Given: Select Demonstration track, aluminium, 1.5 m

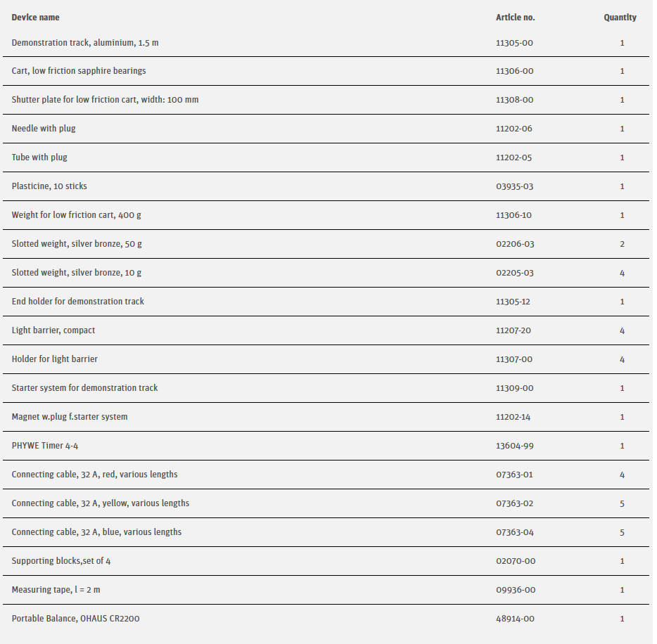Looking at the screenshot, I should [85, 43].
